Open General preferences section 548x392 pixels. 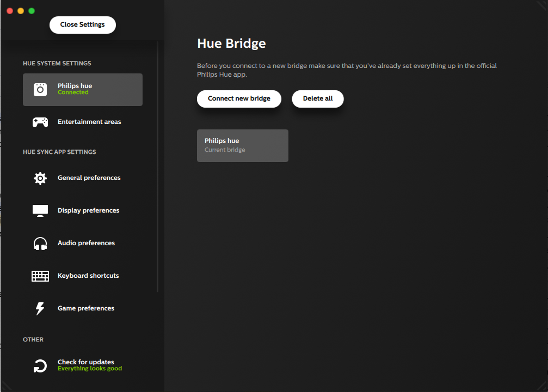pos(89,178)
